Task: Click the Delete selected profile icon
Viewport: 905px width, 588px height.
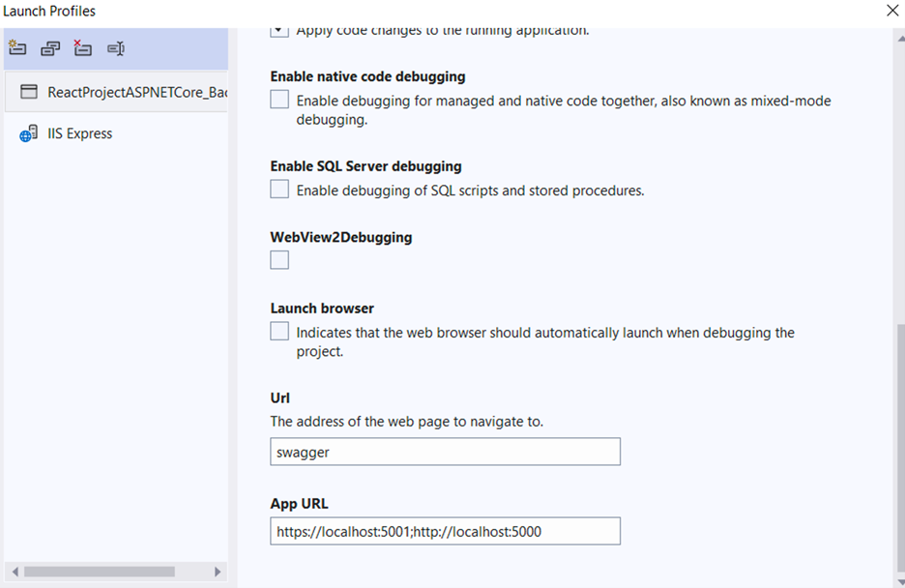Action: coord(83,48)
